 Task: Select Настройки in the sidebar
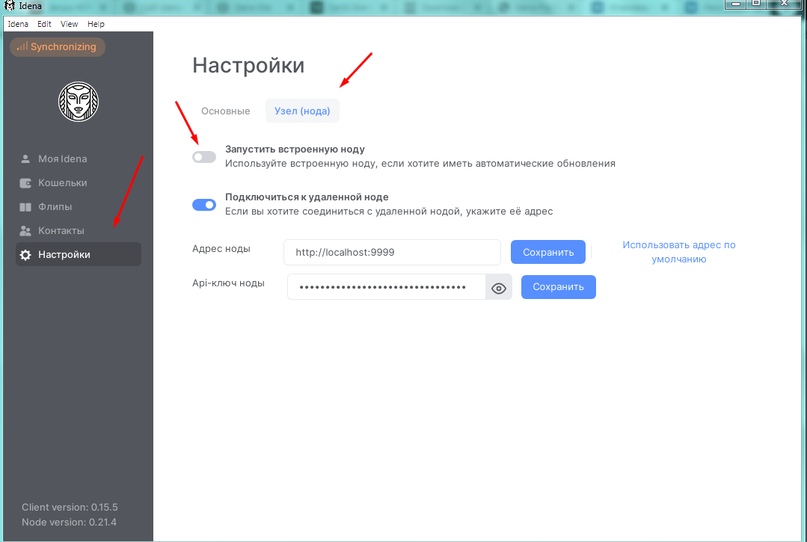[x=78, y=254]
